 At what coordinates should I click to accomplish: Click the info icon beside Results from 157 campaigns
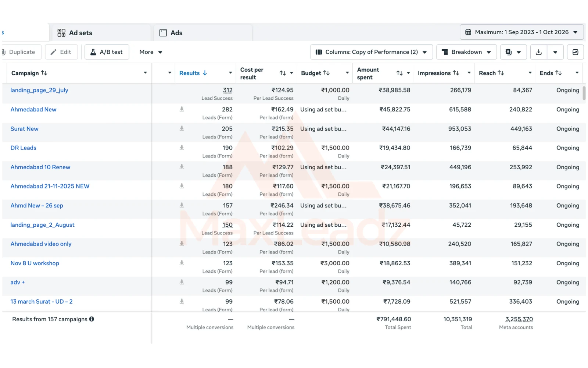92,319
